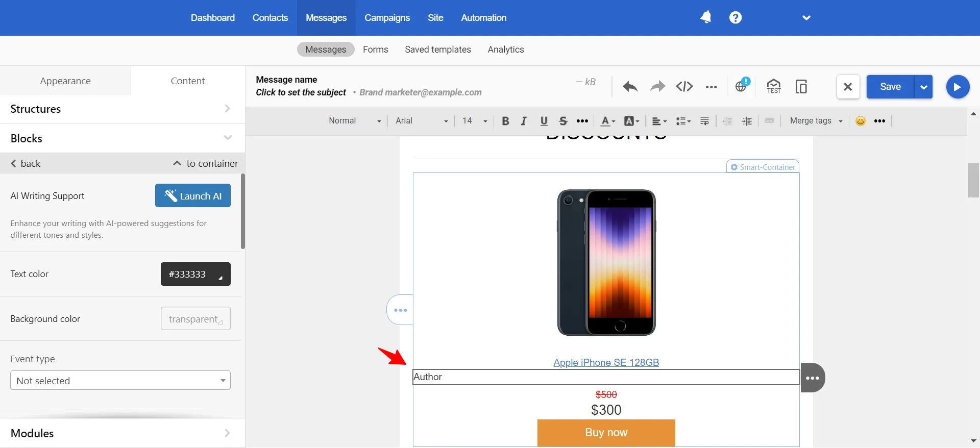Click the globe icon with alert badge

(x=742, y=86)
